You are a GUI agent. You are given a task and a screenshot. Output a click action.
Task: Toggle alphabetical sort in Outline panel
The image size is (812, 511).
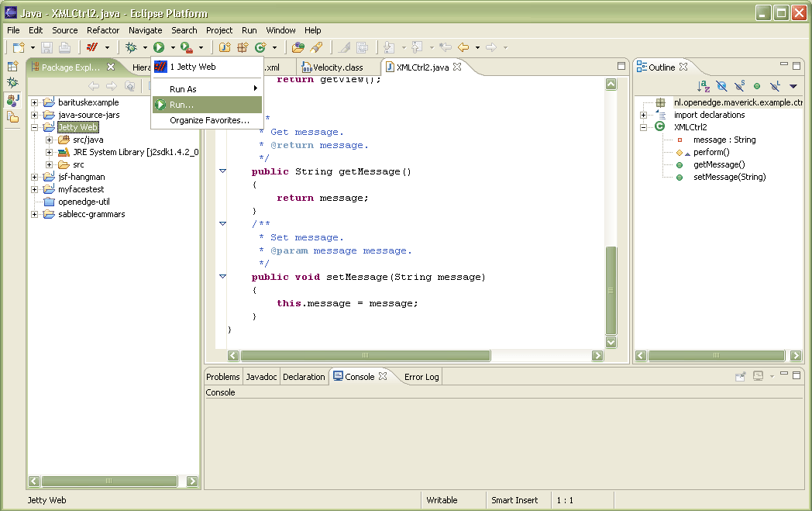pos(703,86)
